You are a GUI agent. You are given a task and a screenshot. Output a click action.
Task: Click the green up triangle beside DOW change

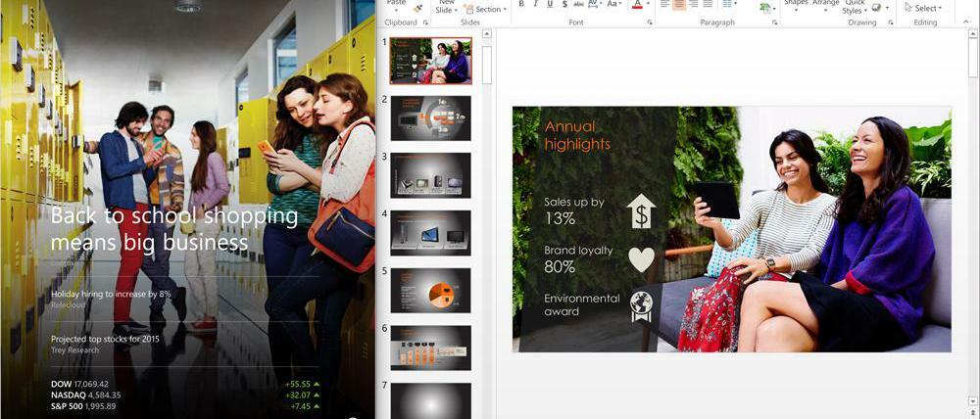tap(317, 384)
